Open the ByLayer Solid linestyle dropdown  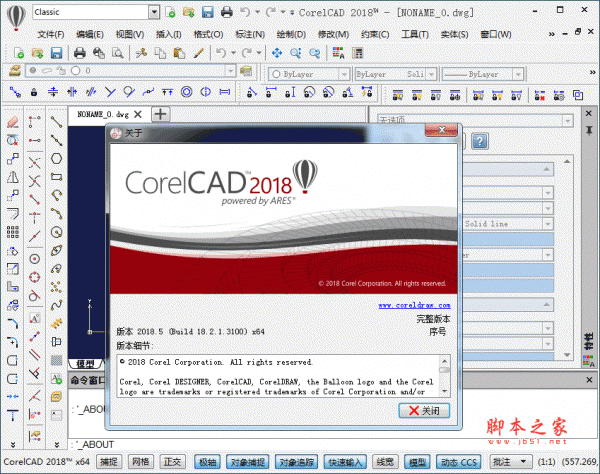click(432, 74)
